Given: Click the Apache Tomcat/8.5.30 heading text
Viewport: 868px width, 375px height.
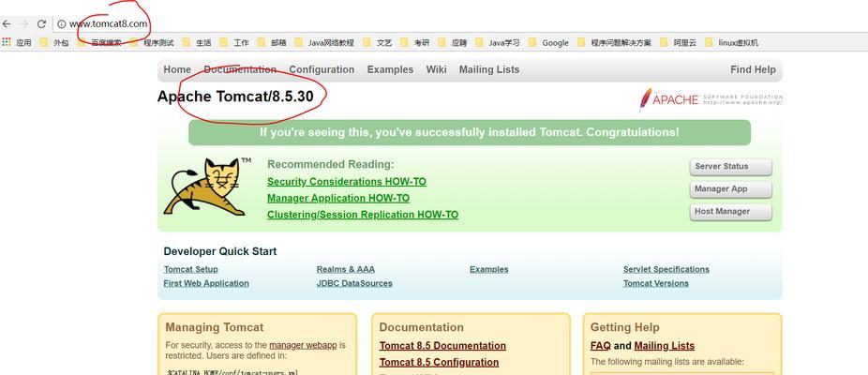Looking at the screenshot, I should [x=235, y=97].
